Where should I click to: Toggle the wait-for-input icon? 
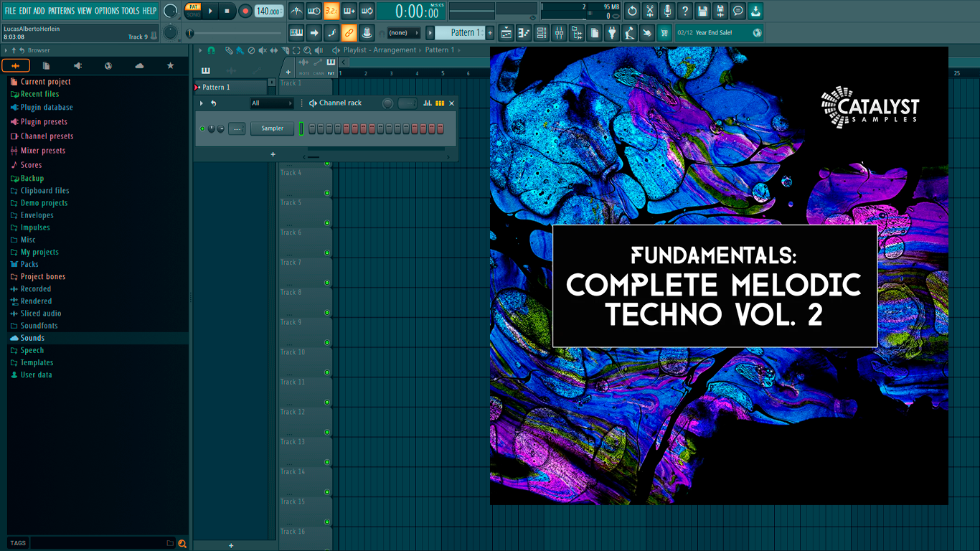314,11
